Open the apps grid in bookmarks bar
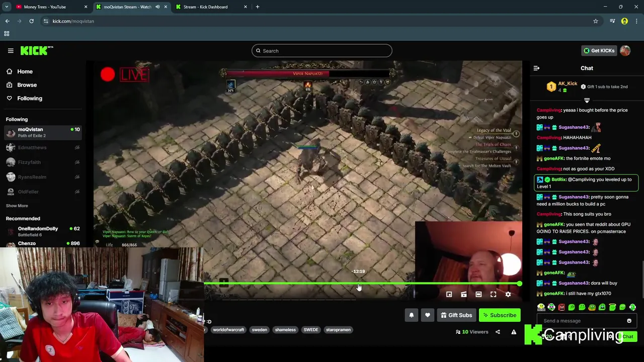Viewport: 644px width, 362px height. pos(7,34)
